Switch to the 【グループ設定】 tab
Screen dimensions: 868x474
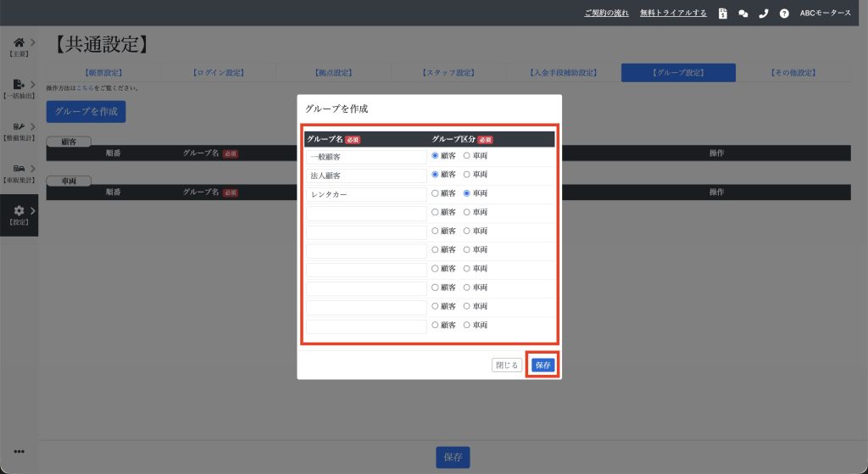pyautogui.click(x=678, y=73)
